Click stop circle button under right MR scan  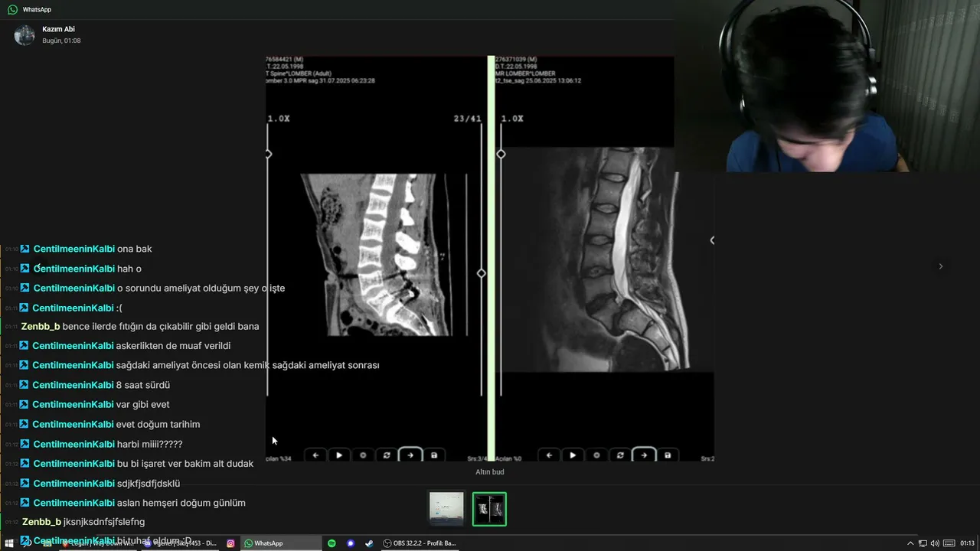point(596,455)
